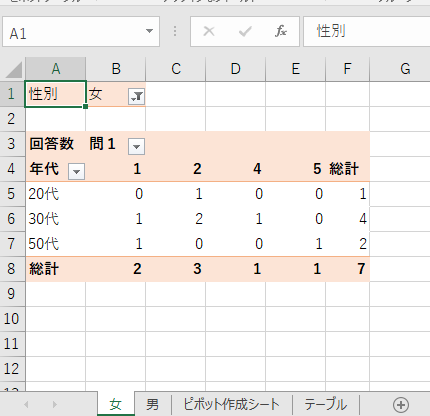Open the Name Box dropdown arrow
430x416 pixels.
coord(149,31)
